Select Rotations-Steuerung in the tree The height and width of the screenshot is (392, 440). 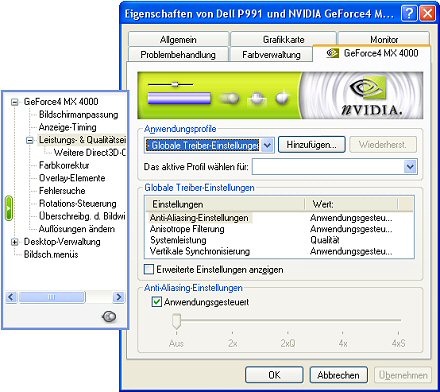[x=77, y=203]
